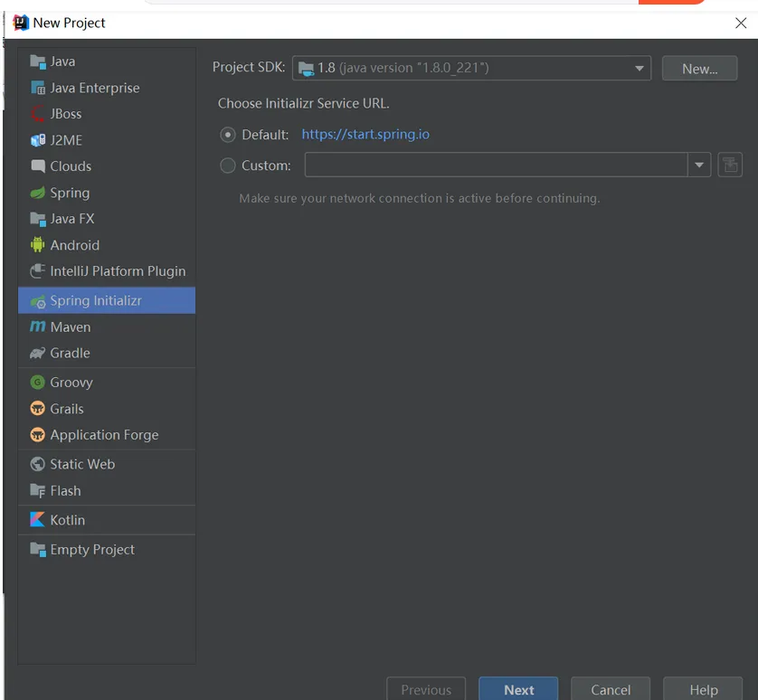Click the green Groovy icon
Screen dimensions: 758x700
pyautogui.click(x=38, y=382)
